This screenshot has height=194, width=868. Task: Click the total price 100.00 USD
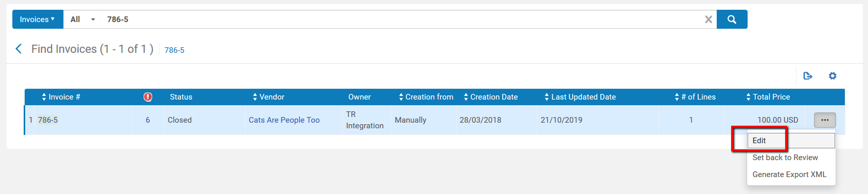(x=777, y=120)
